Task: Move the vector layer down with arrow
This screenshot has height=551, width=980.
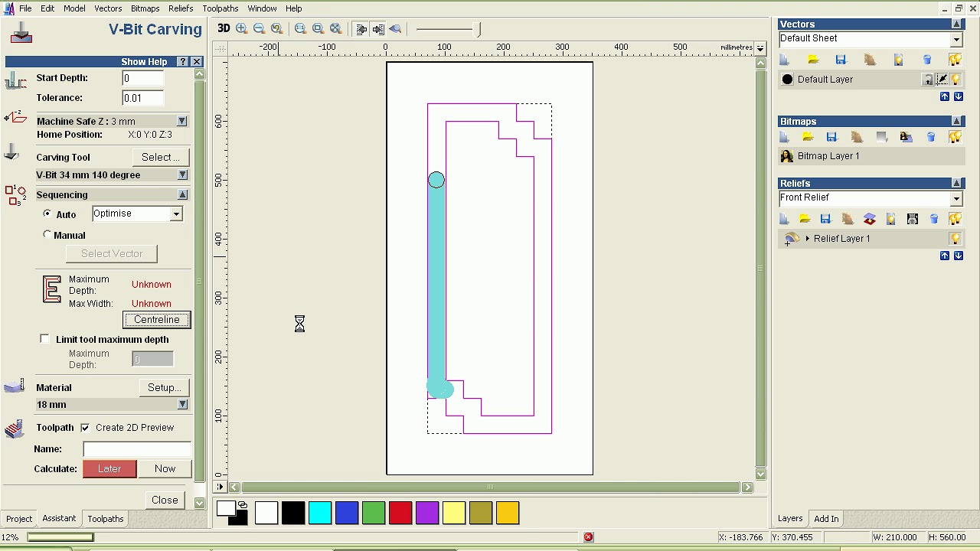Action: tap(958, 96)
